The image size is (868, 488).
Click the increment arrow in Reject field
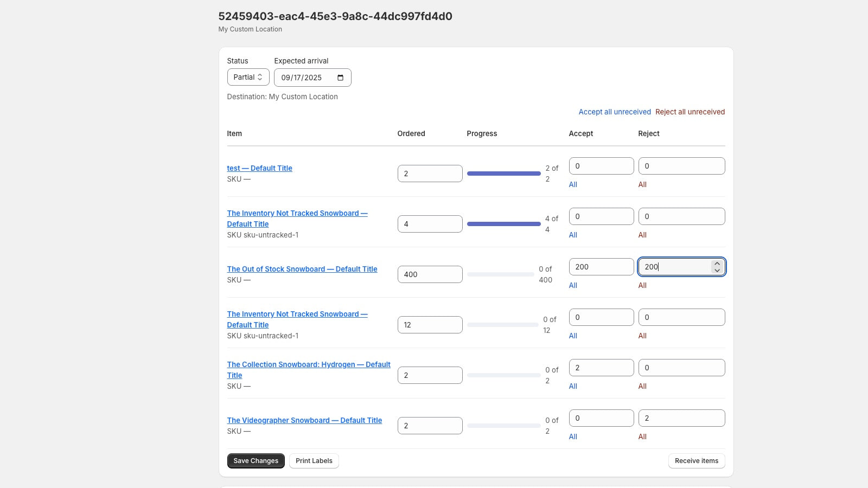pyautogui.click(x=717, y=264)
